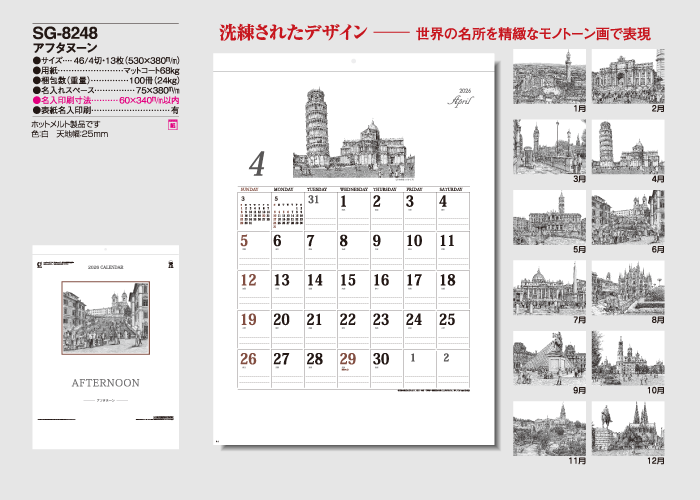
Task: Click the large number 4 month numeral
Action: click(x=257, y=164)
